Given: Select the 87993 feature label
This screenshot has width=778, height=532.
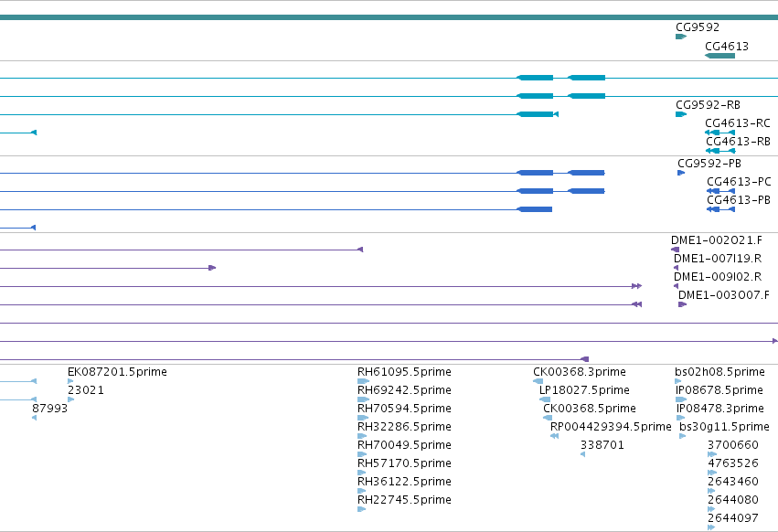Looking at the screenshot, I should click(x=49, y=409).
